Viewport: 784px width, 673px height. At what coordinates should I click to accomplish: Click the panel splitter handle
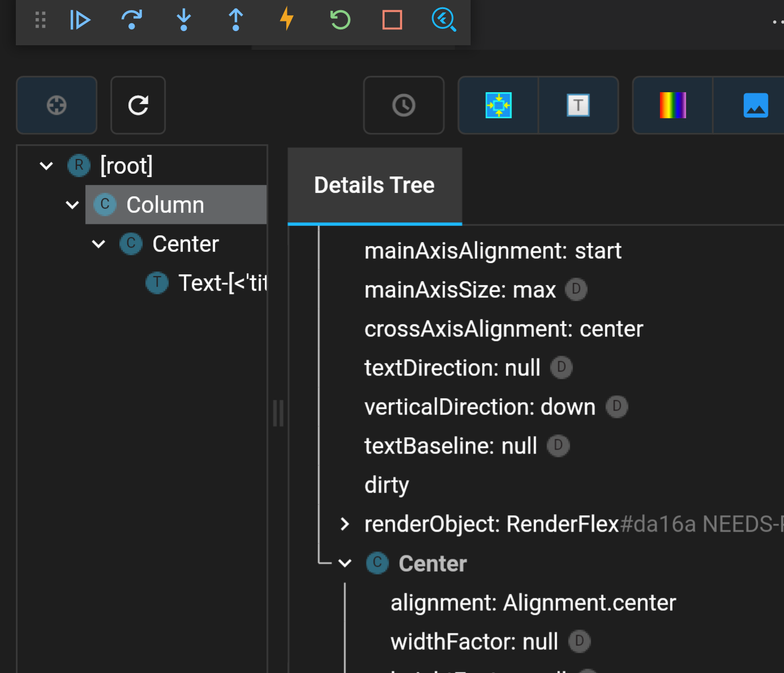(278, 413)
